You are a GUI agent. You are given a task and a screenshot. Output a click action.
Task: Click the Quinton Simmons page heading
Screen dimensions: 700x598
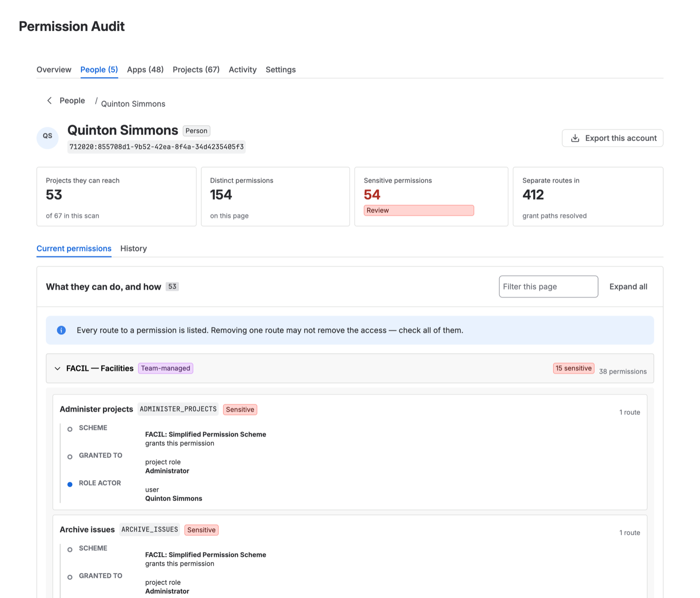(x=122, y=130)
